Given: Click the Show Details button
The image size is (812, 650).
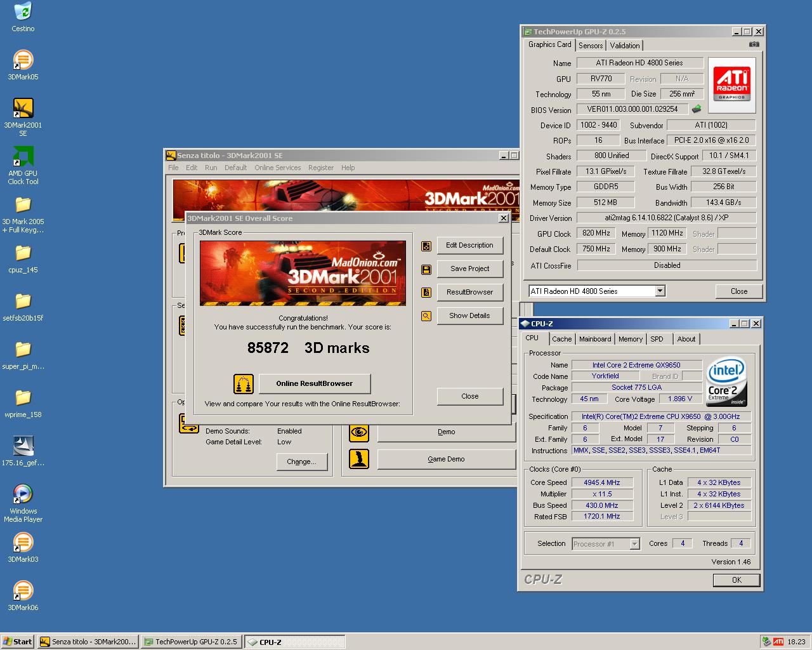Looking at the screenshot, I should click(469, 315).
